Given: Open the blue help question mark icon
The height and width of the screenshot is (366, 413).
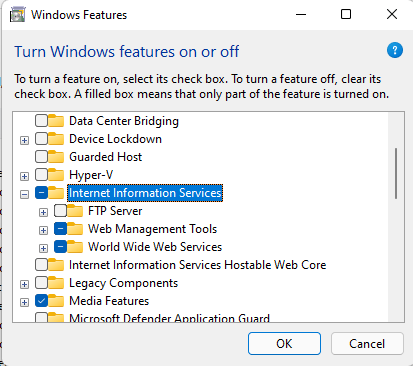Looking at the screenshot, I should (395, 51).
